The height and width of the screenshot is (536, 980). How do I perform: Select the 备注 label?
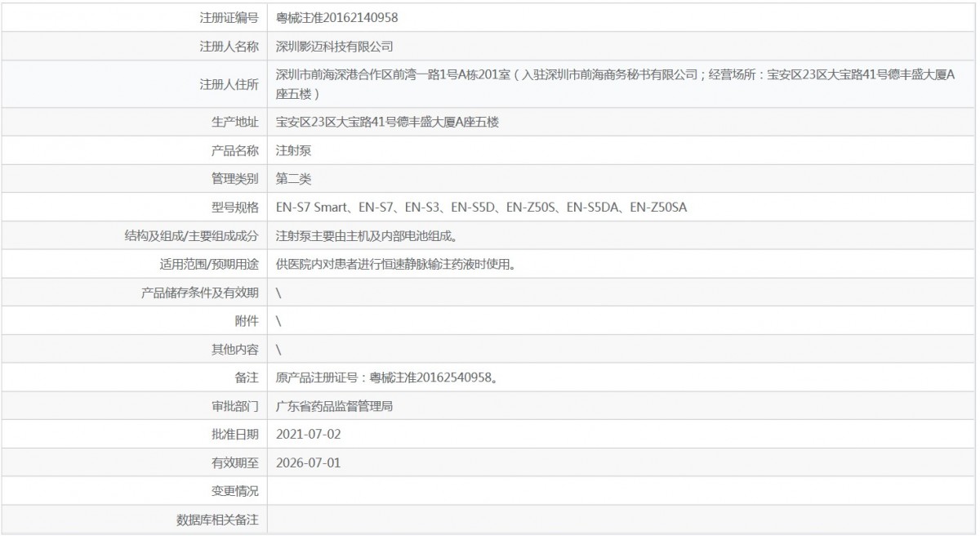(247, 377)
